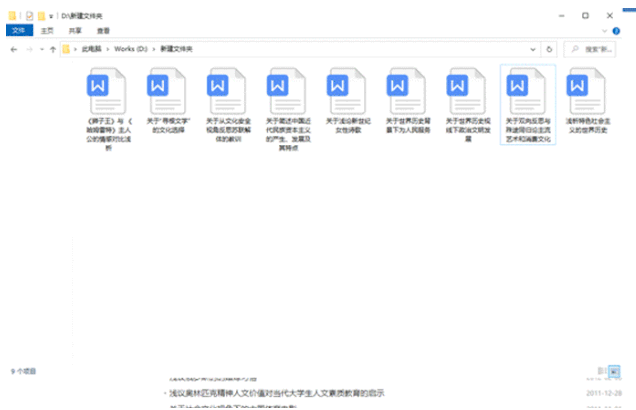
Task: Open the customize quick access toolbar dropdown
Action: tap(51, 16)
